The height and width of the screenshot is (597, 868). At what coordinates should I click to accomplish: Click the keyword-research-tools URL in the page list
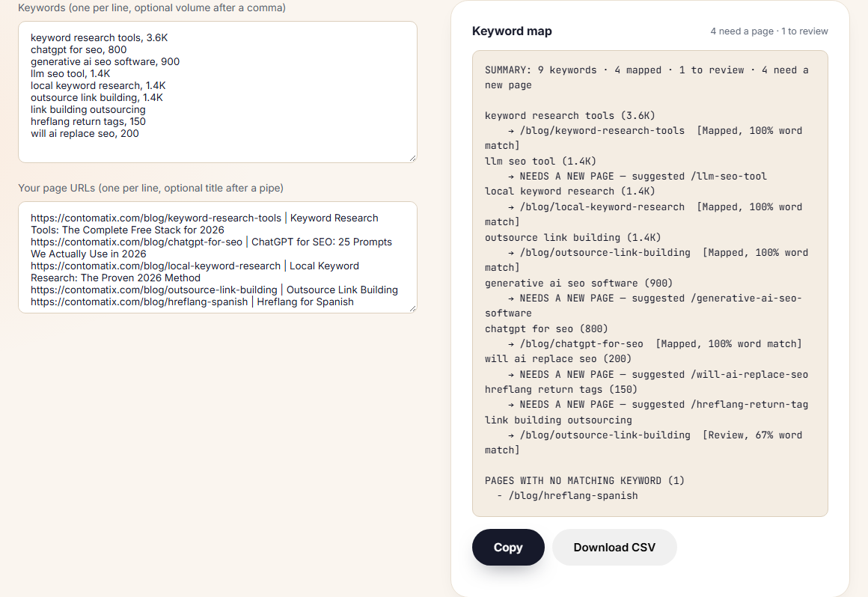(156, 218)
